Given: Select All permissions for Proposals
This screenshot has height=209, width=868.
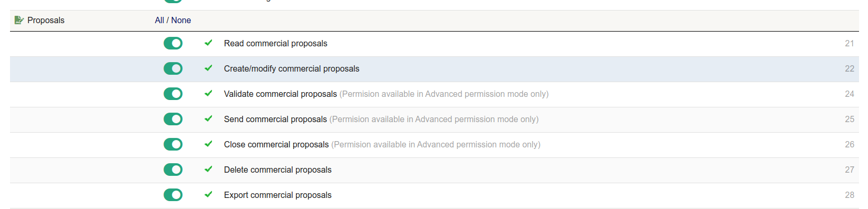Looking at the screenshot, I should point(159,20).
